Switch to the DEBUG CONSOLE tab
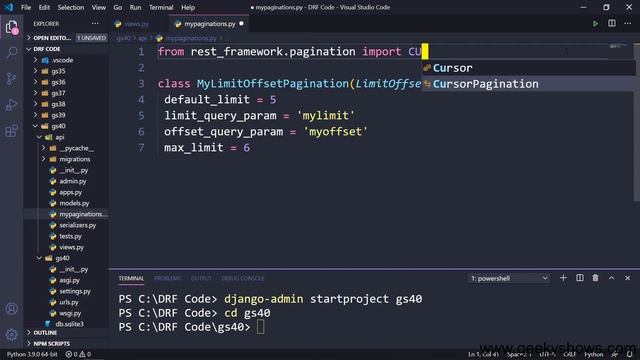 pyautogui.click(x=242, y=278)
